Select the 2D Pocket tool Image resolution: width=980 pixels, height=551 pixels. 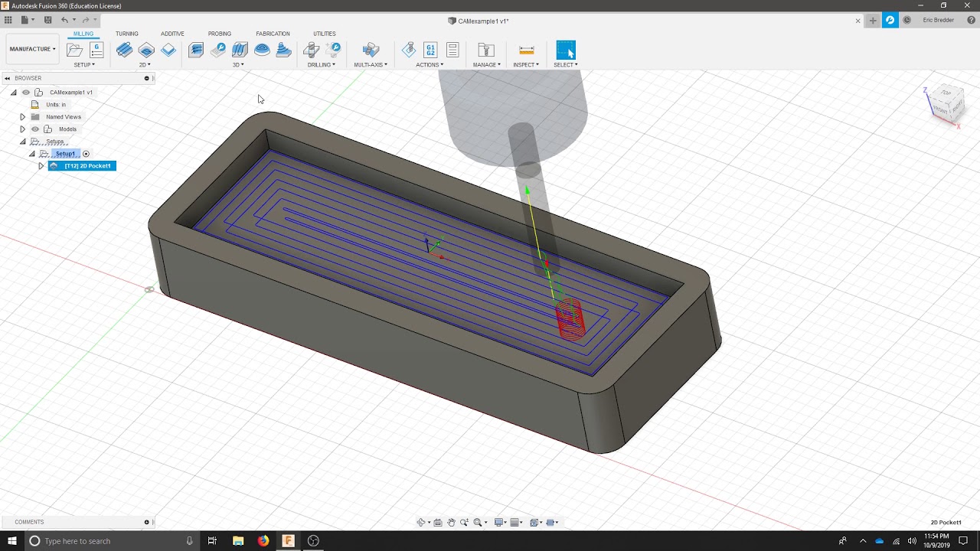tap(146, 51)
